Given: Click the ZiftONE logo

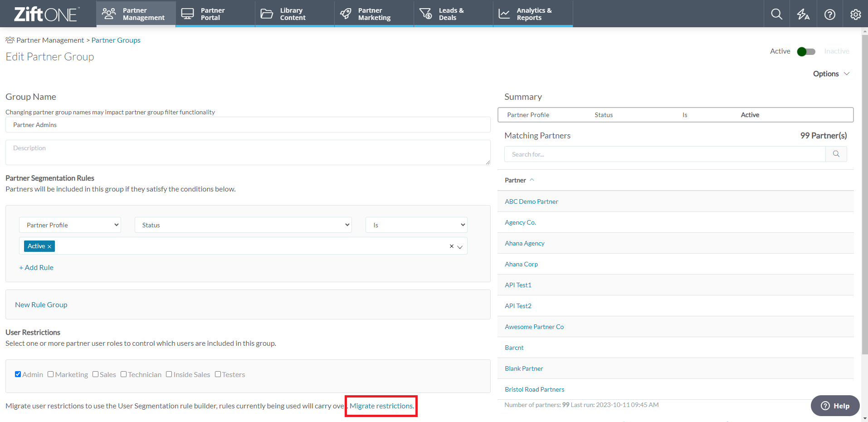Looking at the screenshot, I should click(x=47, y=14).
